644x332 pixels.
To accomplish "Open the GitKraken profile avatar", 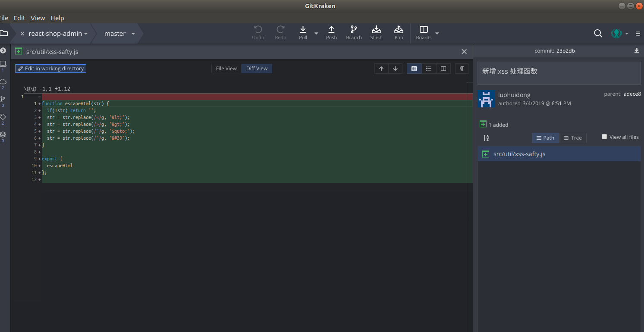I will (616, 33).
